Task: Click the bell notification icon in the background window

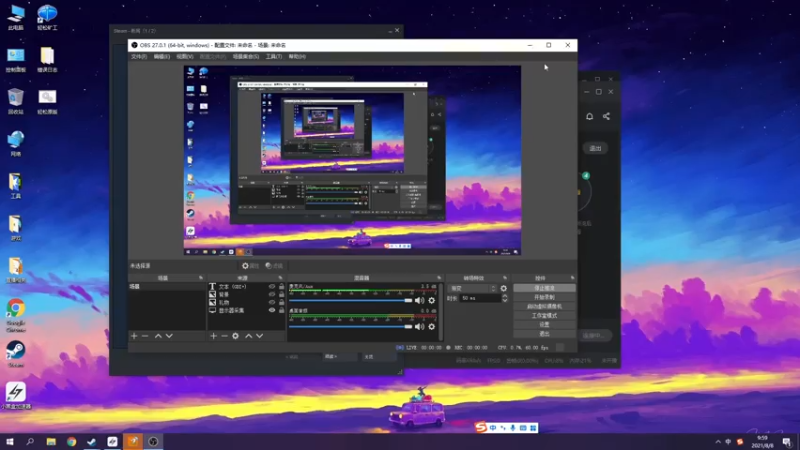Action: [589, 116]
